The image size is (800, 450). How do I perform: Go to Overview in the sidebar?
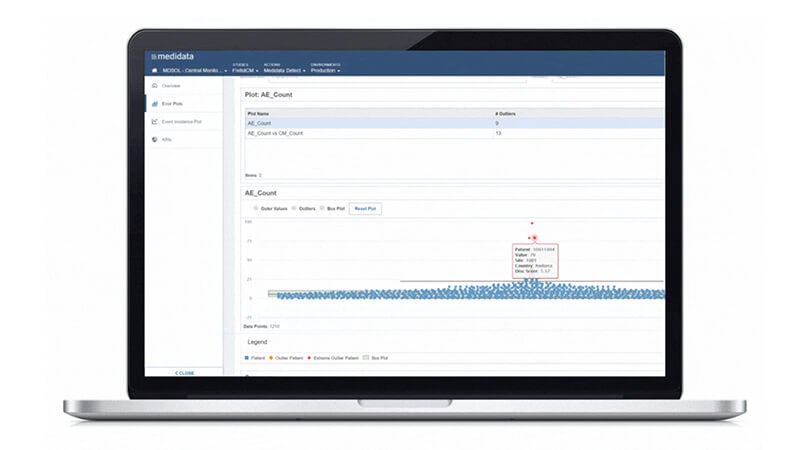coord(171,86)
